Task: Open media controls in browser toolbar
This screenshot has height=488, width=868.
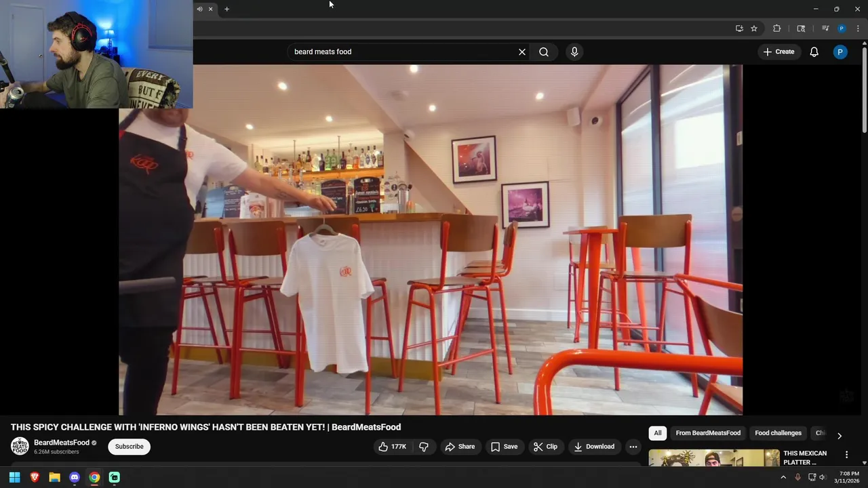Action: [x=825, y=28]
